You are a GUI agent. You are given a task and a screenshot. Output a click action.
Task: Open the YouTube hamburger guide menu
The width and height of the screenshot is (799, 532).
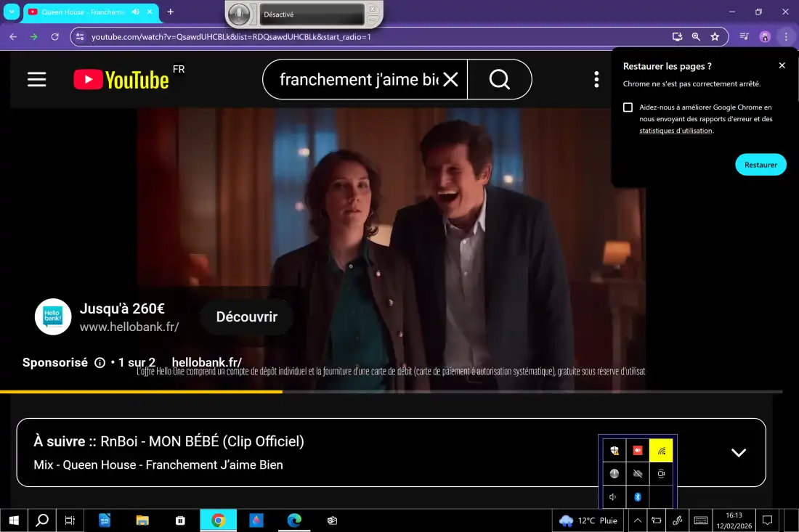37,79
